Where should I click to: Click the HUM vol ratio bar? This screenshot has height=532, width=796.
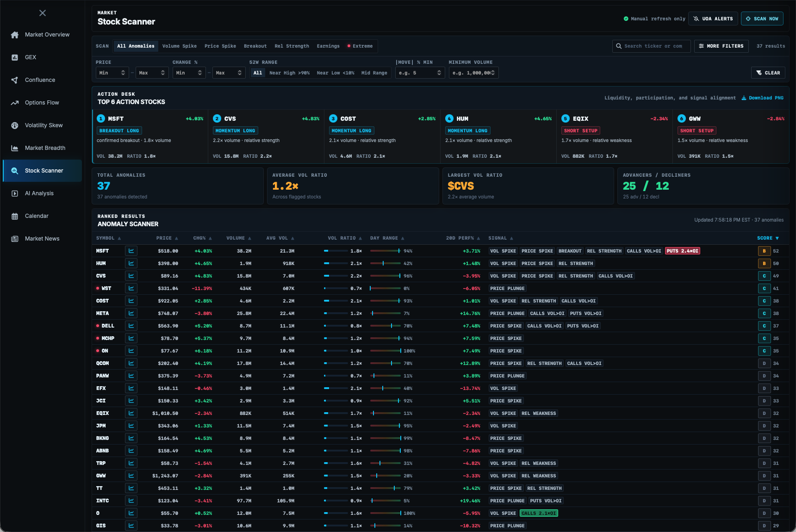(x=336, y=263)
